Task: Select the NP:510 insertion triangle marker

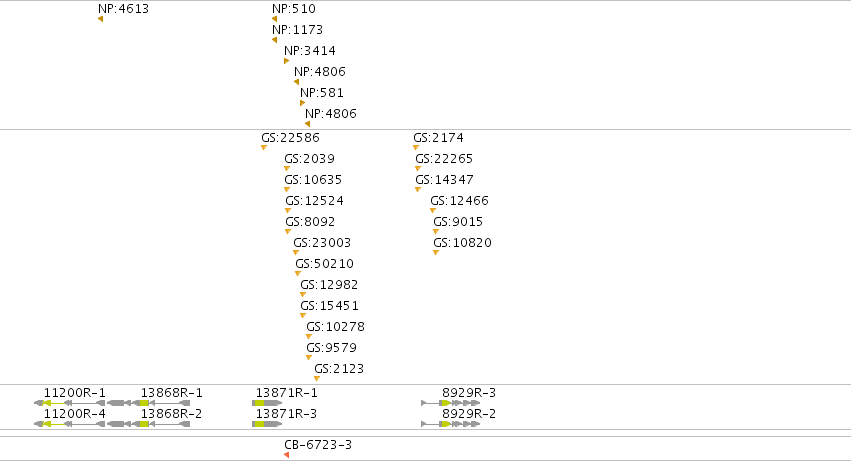Action: pos(274,19)
